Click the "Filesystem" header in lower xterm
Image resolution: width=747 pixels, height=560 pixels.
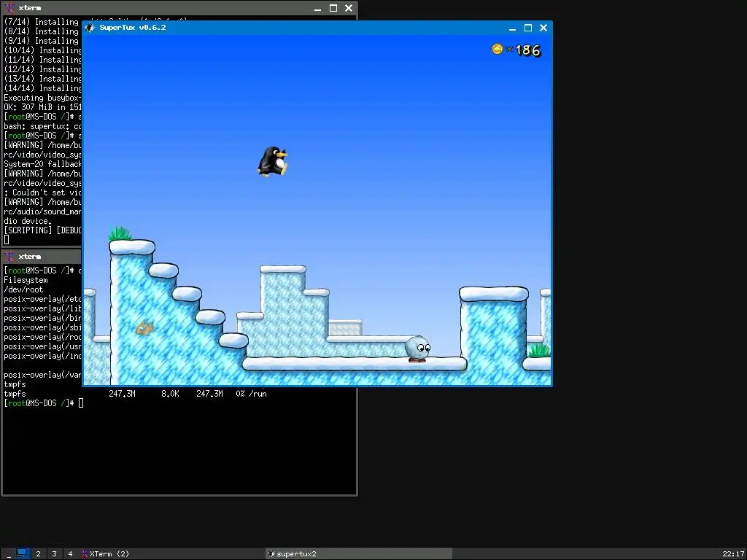pyautogui.click(x=26, y=280)
